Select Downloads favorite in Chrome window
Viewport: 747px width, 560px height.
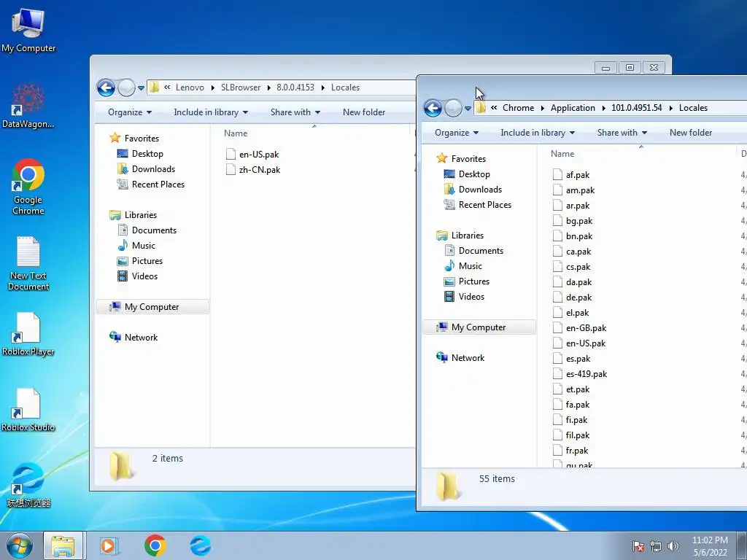coord(480,190)
